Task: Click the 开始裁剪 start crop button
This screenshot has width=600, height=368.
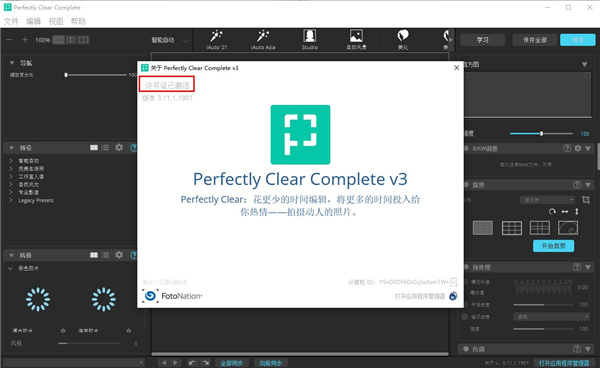Action: (553, 246)
